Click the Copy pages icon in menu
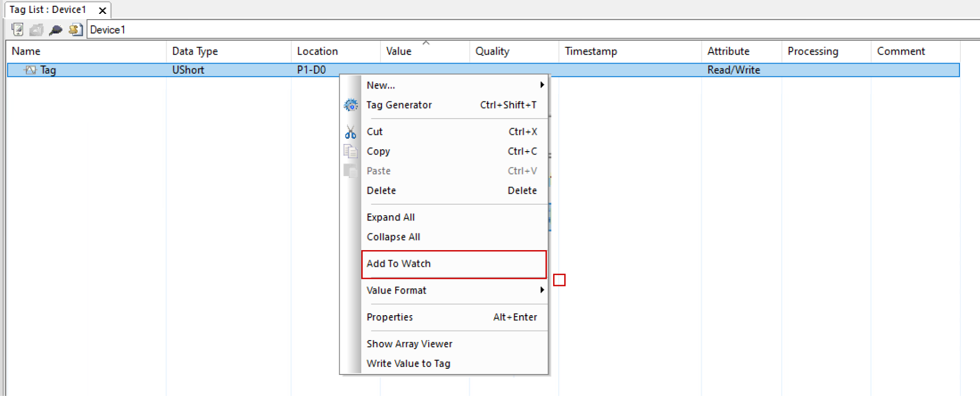980x396 pixels. pos(351,151)
